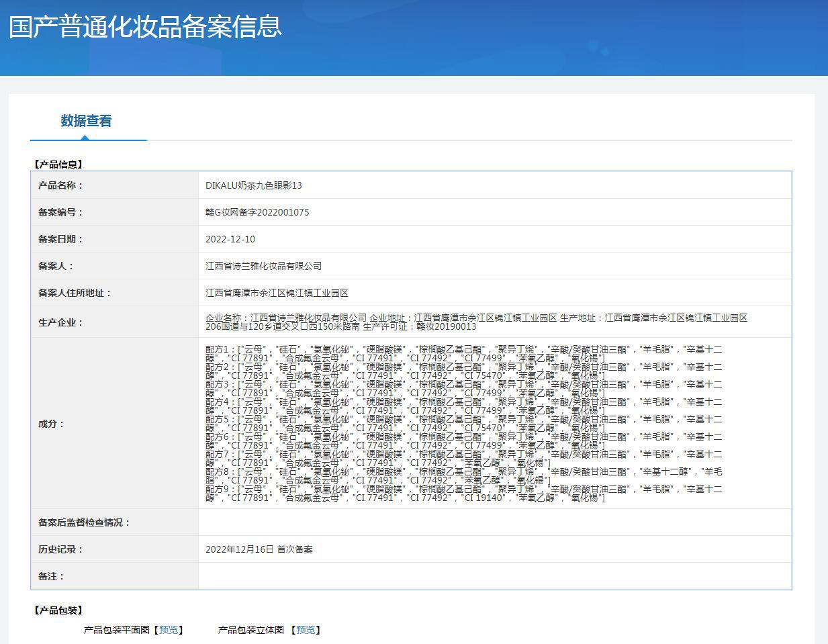Select the 配方6 ingredient line

pyautogui.click(x=464, y=441)
